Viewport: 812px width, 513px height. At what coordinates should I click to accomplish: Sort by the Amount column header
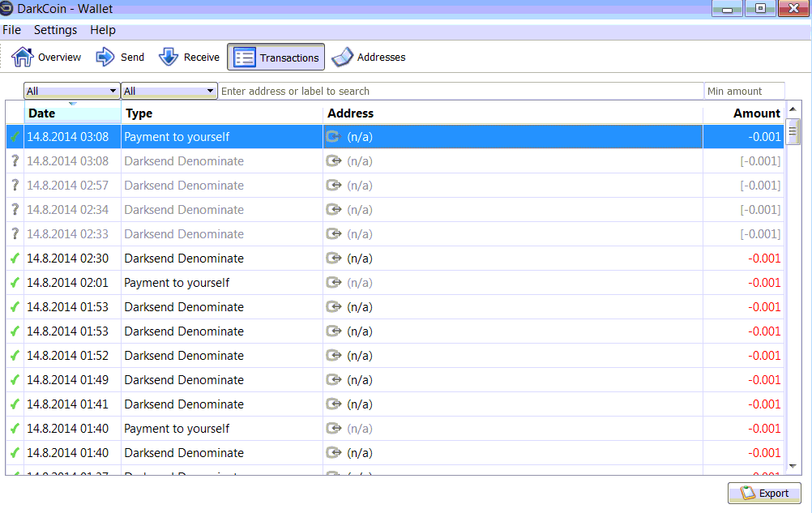pos(743,113)
